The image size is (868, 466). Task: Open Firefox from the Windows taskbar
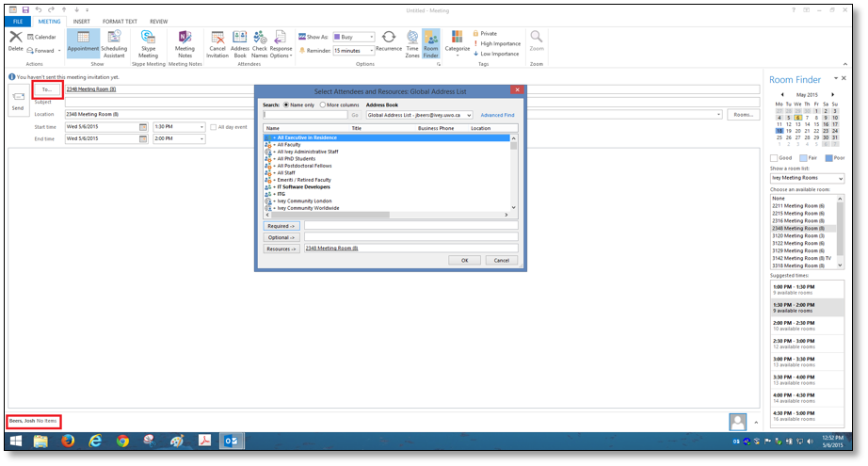[x=68, y=441]
